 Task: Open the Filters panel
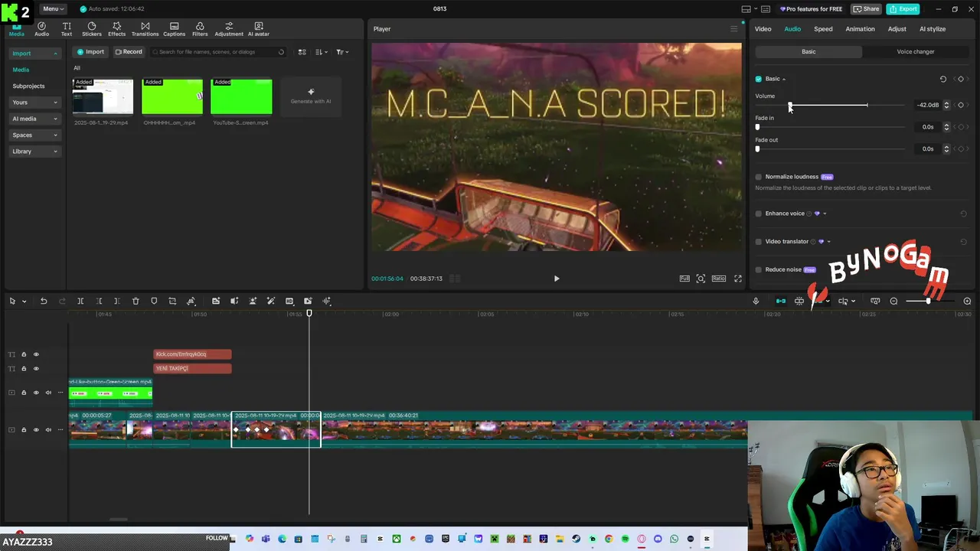coord(200,29)
